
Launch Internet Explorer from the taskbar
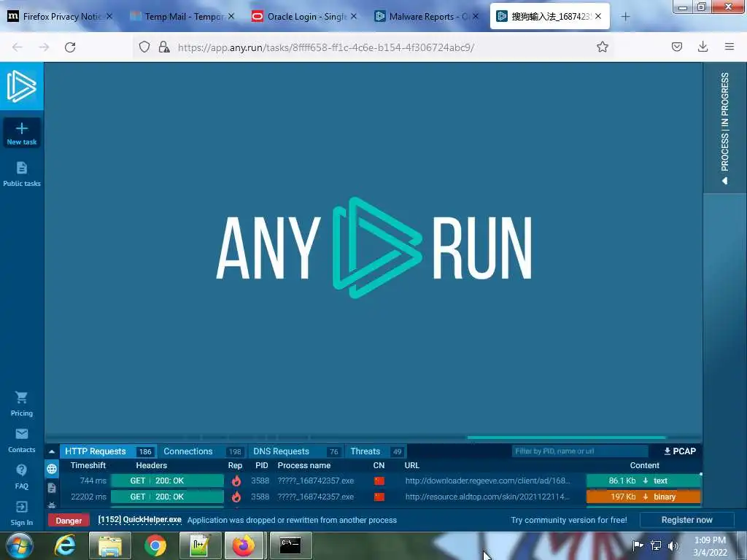[x=65, y=545]
